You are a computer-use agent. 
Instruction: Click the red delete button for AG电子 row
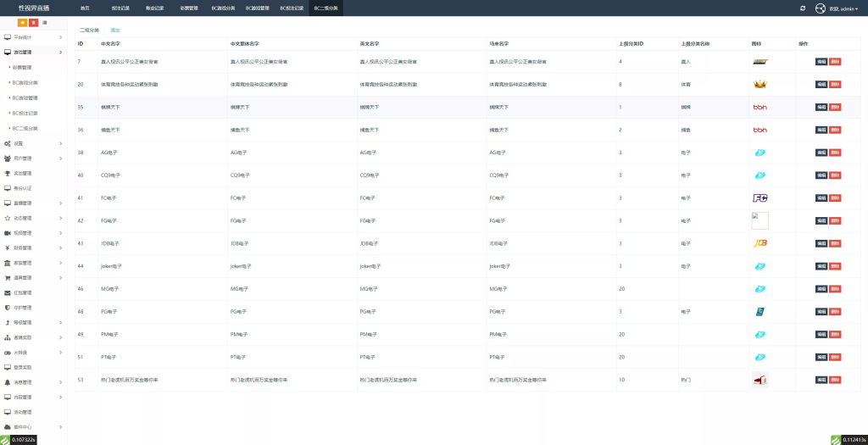point(835,153)
